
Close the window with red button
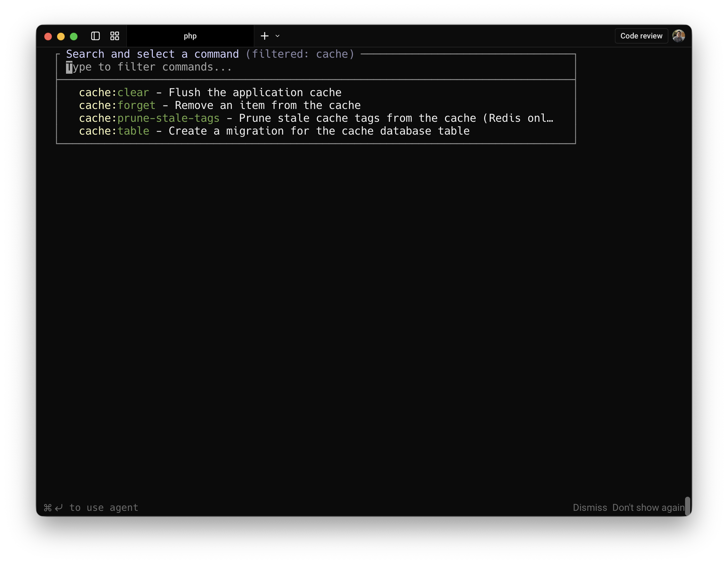pyautogui.click(x=48, y=36)
